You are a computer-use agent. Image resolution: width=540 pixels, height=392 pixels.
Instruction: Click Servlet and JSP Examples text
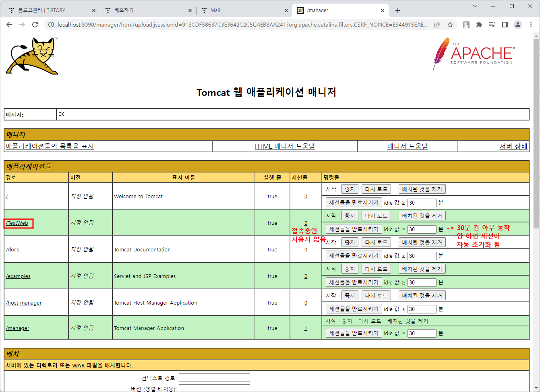click(x=145, y=276)
